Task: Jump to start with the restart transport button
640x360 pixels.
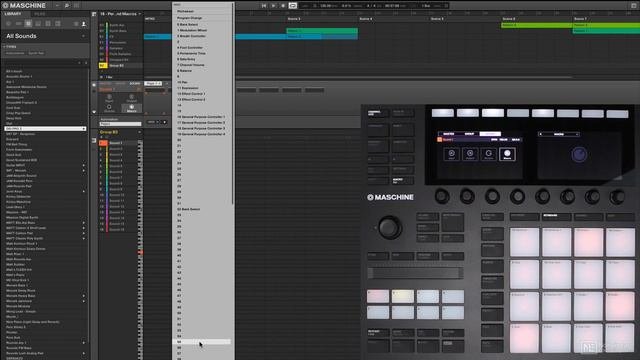Action: 264,6
